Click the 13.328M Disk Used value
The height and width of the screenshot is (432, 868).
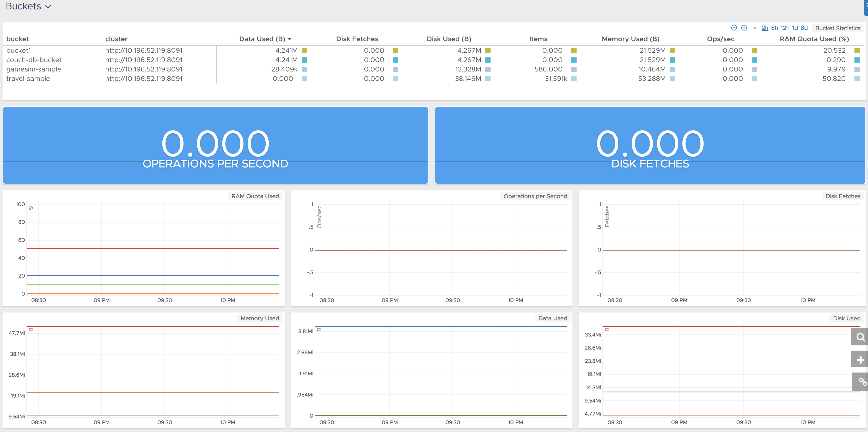(468, 69)
